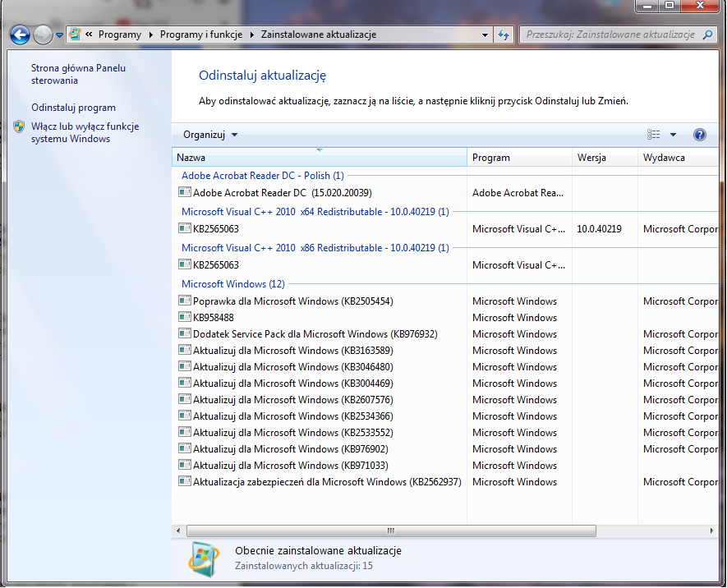Expand the arrow after Programy i funkcje
Viewport: 727px width, 588px height.
(x=251, y=34)
